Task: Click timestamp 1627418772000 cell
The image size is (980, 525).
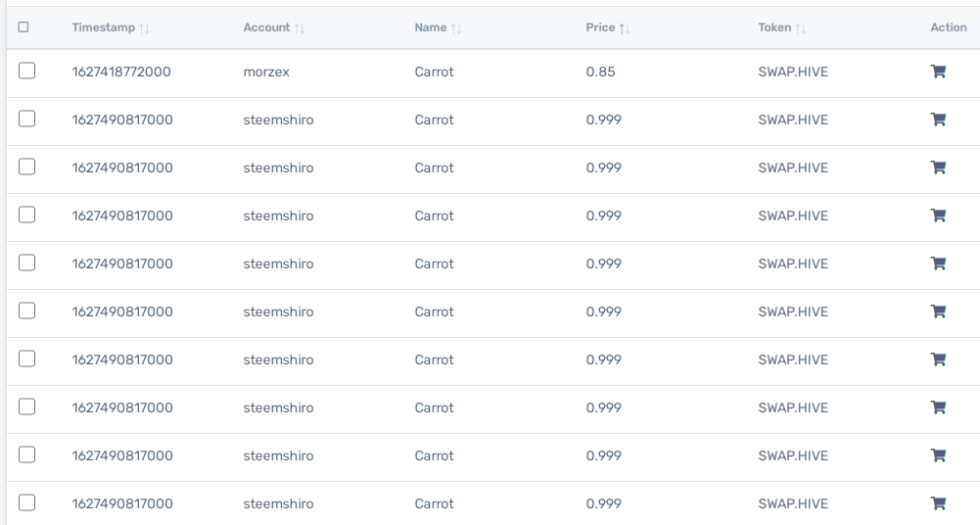Action: [121, 72]
